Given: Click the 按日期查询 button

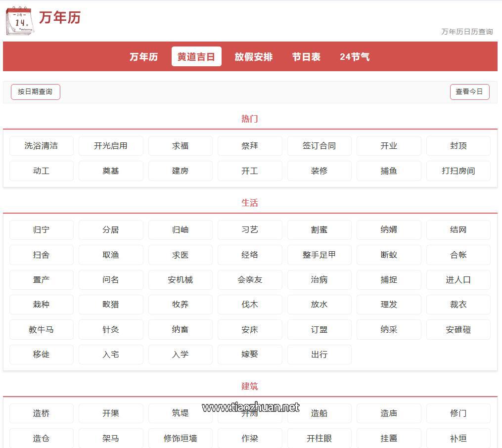Looking at the screenshot, I should (35, 92).
